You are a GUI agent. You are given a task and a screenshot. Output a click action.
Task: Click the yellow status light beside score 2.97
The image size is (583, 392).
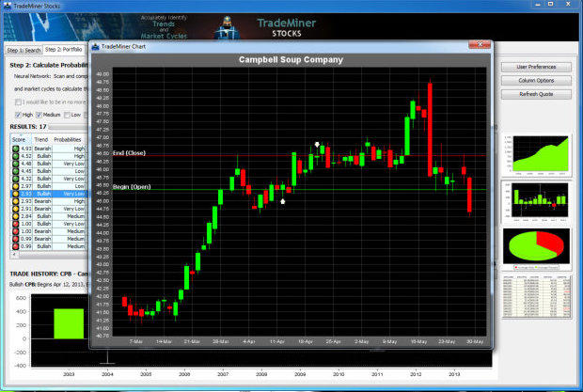[16, 186]
